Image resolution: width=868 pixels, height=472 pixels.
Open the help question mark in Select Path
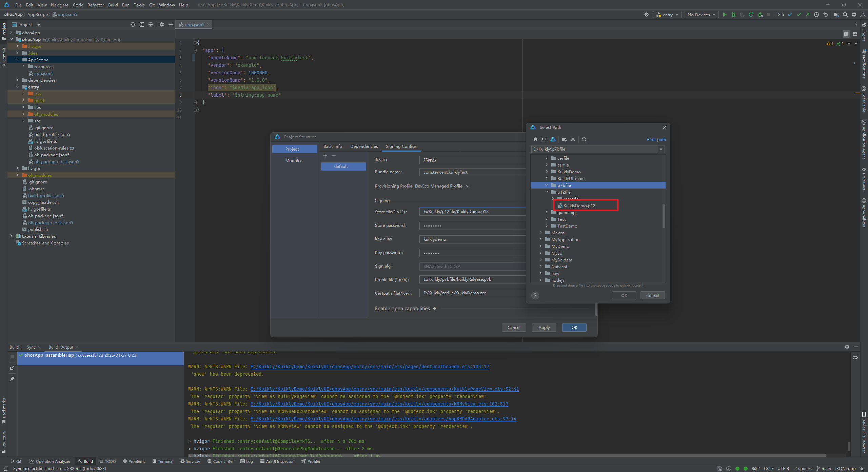(x=535, y=295)
